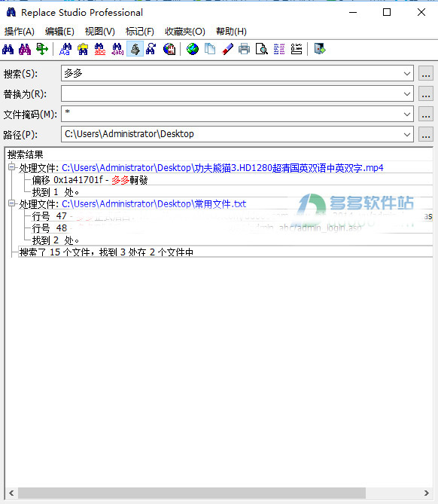Click the ... button beside search field
Image resolution: width=438 pixels, height=504 pixels.
click(x=426, y=74)
